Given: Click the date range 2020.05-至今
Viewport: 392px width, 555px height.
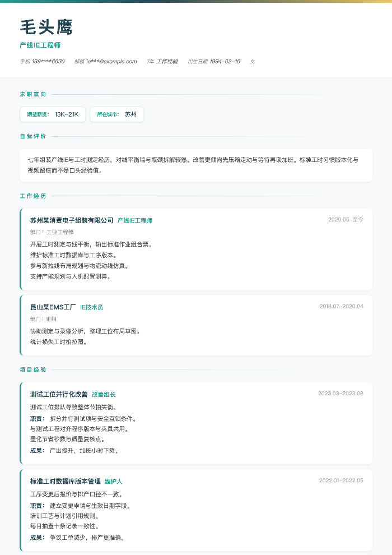Looking at the screenshot, I should (x=346, y=219).
